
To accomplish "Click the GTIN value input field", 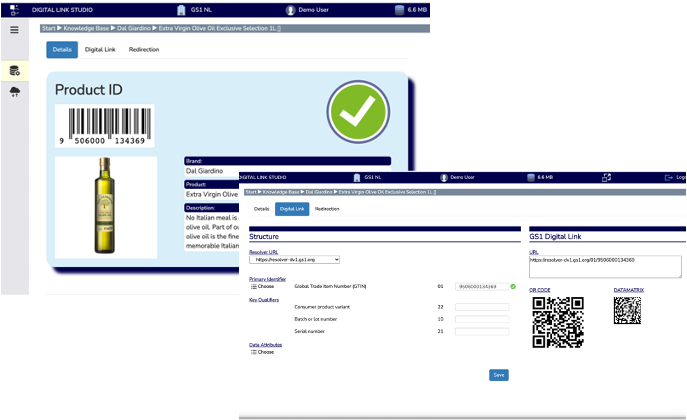I will point(482,286).
